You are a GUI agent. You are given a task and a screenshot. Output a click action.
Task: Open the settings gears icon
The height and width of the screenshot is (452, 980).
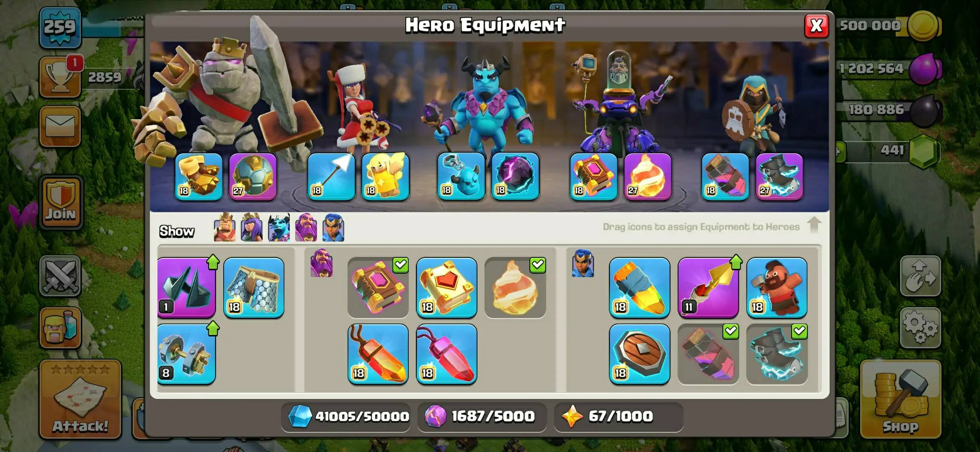(x=920, y=328)
